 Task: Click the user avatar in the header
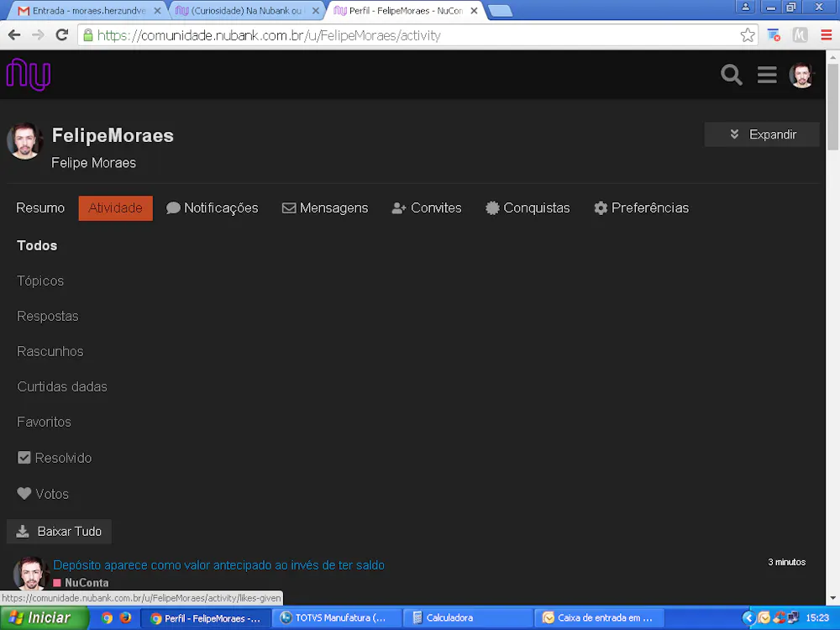pyautogui.click(x=801, y=75)
